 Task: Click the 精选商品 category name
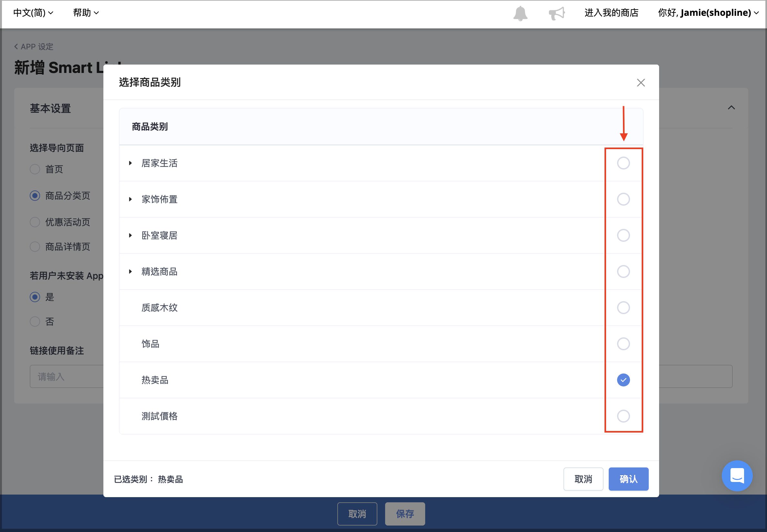(160, 271)
